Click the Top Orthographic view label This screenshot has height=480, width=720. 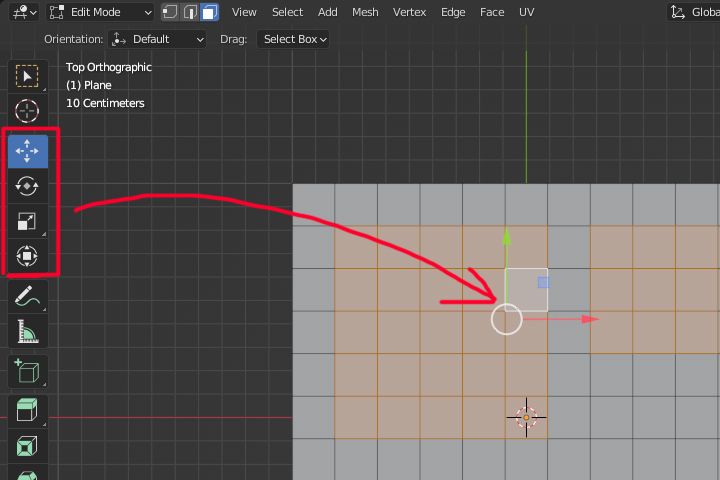(109, 68)
